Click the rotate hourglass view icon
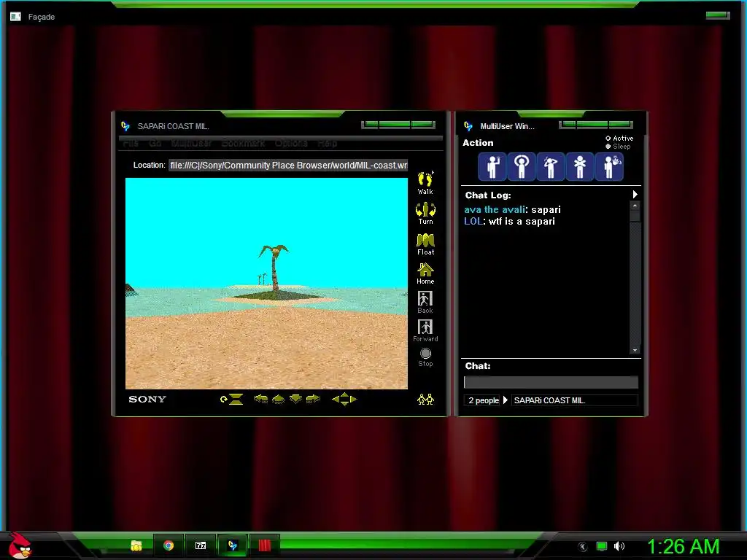 point(231,399)
